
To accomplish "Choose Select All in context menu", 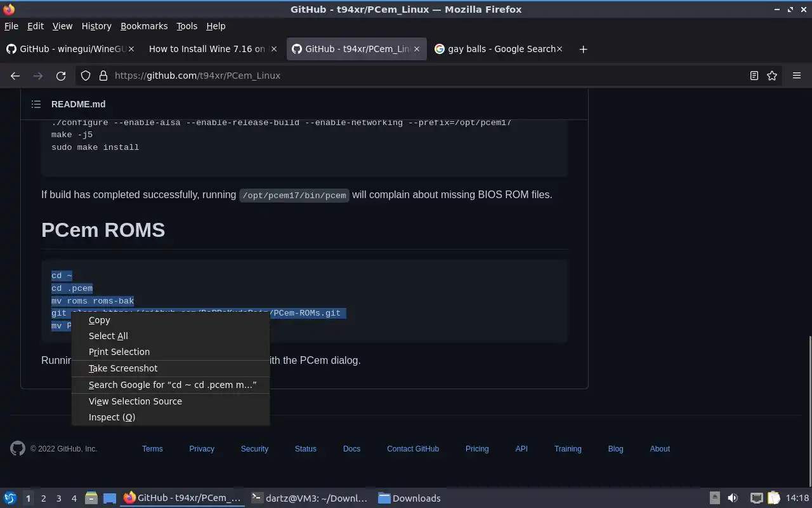I will tap(170, 336).
